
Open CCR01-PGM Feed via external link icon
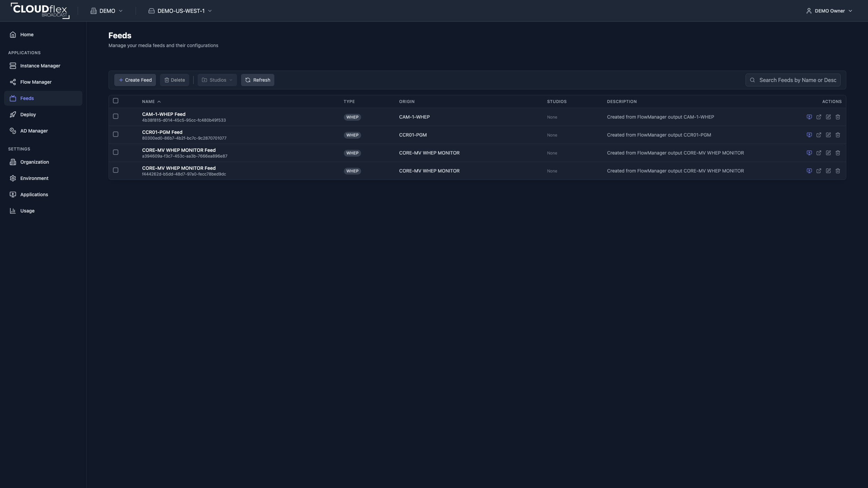pos(818,135)
